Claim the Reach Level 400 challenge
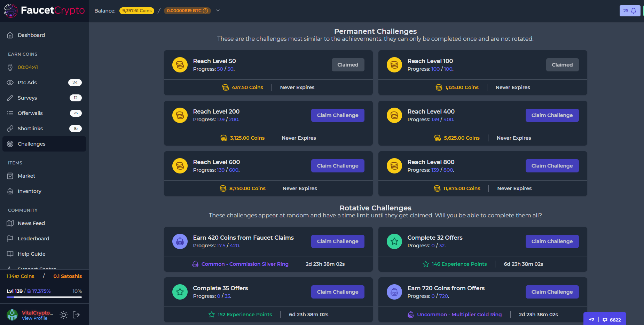Screen dimensions: 644x325 point(552,115)
